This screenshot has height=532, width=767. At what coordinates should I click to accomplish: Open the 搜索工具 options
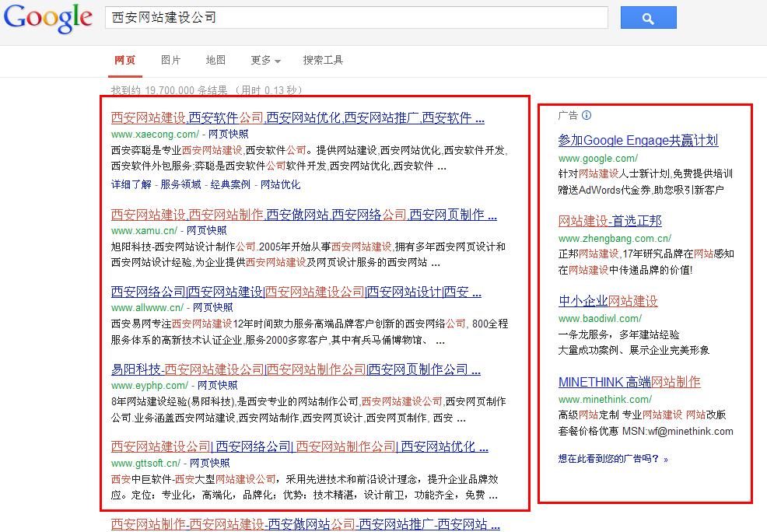coord(323,60)
